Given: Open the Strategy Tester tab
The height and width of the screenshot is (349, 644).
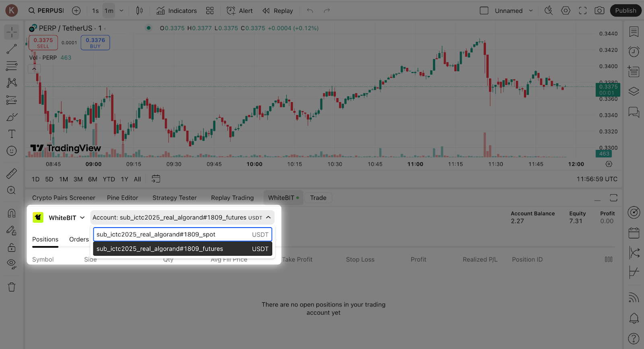Looking at the screenshot, I should (x=175, y=198).
